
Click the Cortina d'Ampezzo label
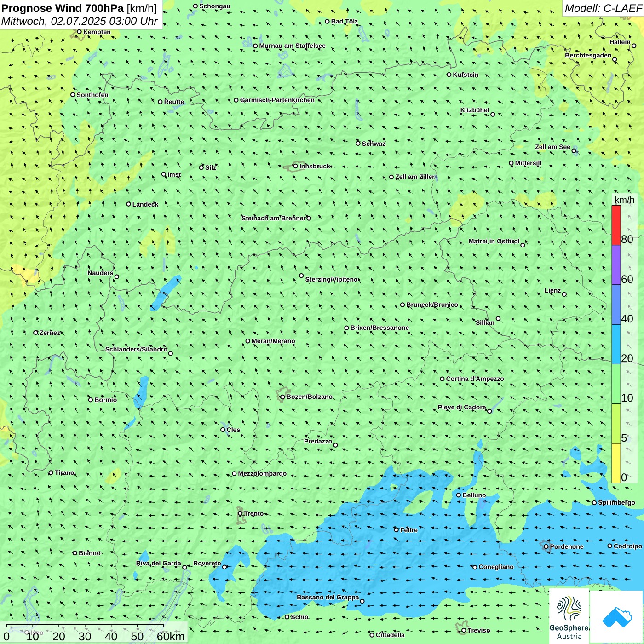475,379
